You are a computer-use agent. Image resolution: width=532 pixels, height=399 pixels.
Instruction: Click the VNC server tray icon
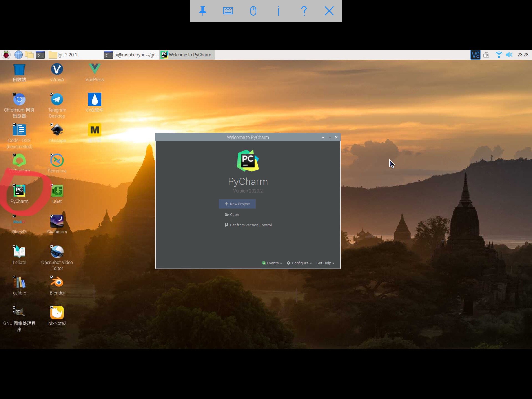tap(475, 55)
